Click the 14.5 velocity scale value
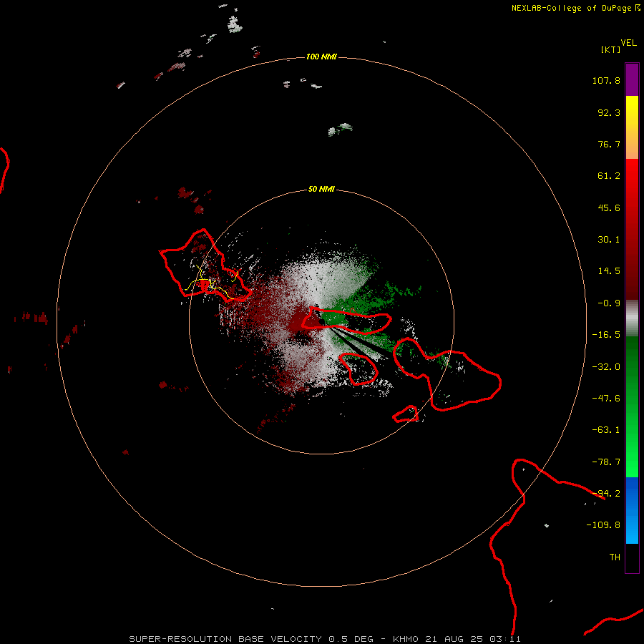This screenshot has width=644, height=644. (609, 271)
